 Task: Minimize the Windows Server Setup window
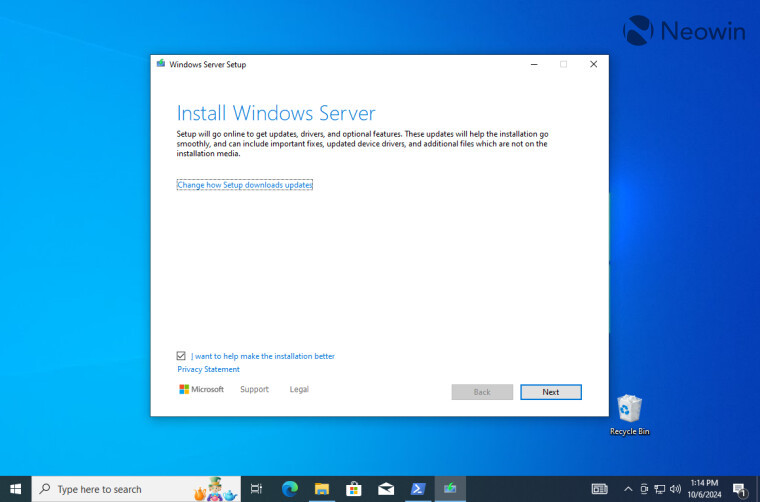pyautogui.click(x=534, y=64)
